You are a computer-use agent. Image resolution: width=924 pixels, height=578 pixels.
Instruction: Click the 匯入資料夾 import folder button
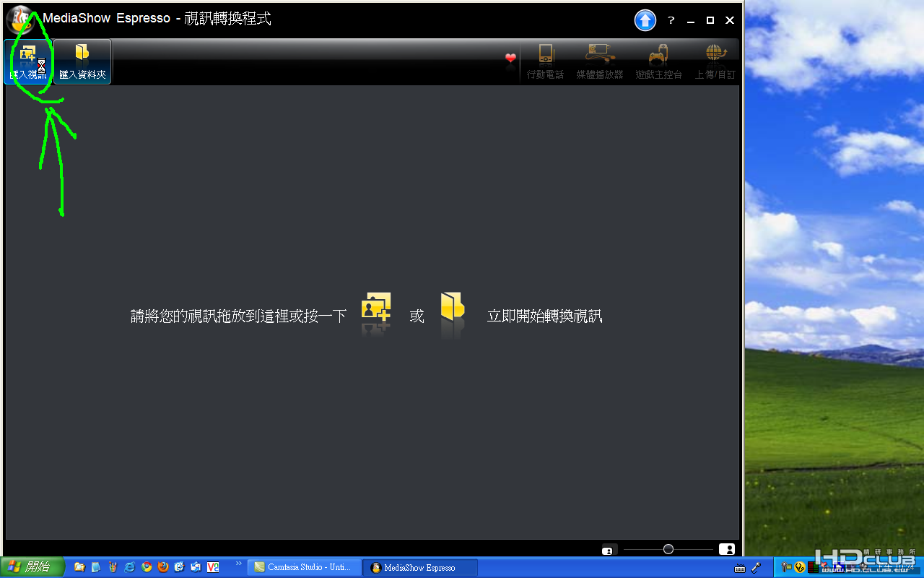[x=82, y=61]
